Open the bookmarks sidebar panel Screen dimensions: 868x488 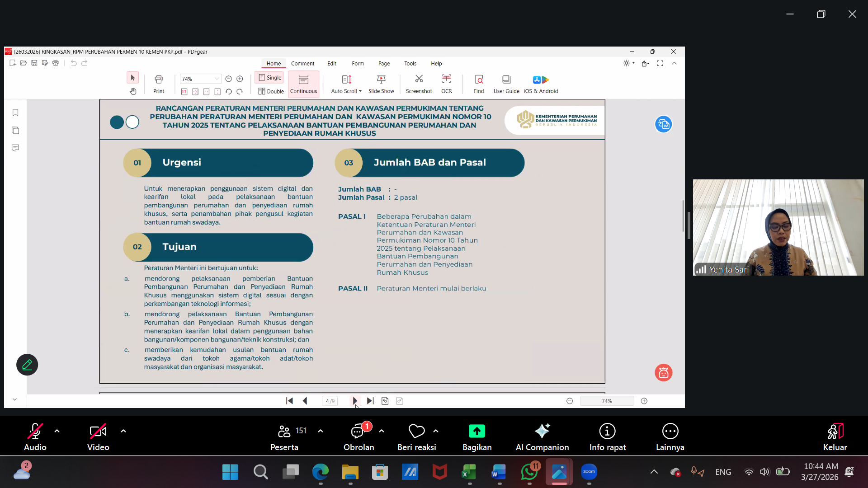(15, 113)
